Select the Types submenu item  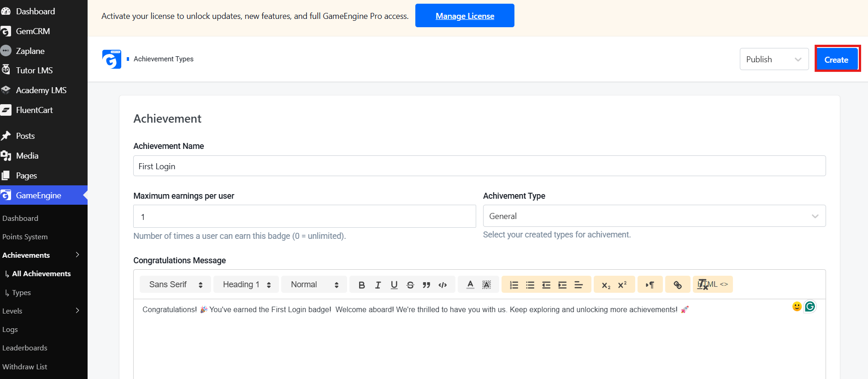[x=21, y=293]
